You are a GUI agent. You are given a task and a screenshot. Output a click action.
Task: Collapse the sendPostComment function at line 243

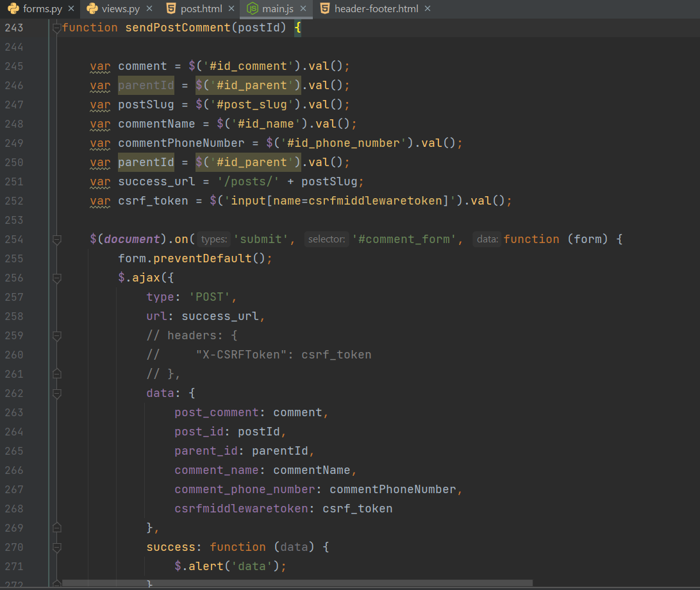pos(56,28)
